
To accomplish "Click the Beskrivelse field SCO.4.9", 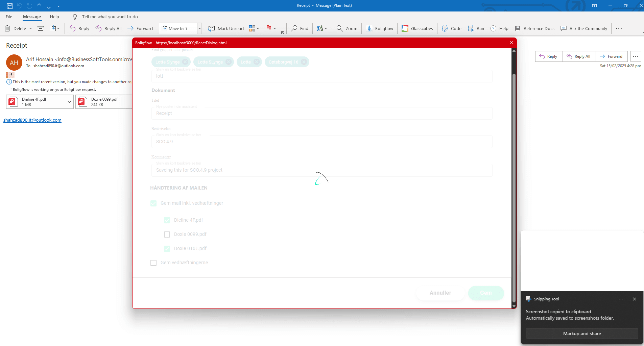I will click(x=322, y=142).
